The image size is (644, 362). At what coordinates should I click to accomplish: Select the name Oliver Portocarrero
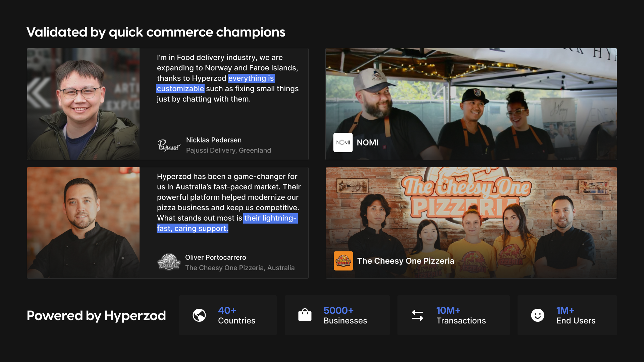point(216,257)
